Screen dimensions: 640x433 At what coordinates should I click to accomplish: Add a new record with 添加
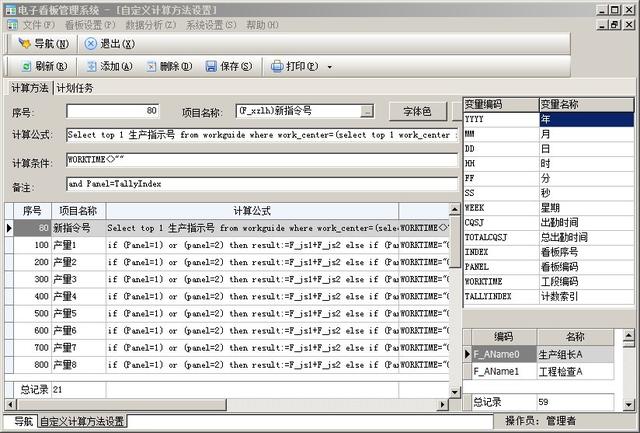[109, 67]
